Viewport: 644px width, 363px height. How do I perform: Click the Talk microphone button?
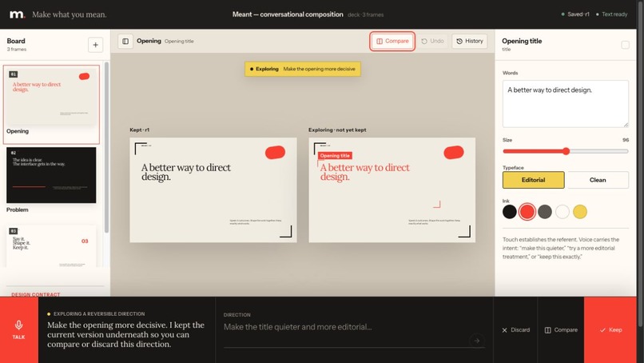point(19,329)
